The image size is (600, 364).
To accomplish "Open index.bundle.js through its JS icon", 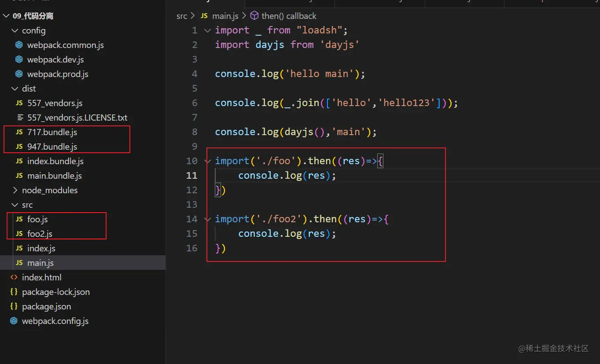I will (19, 161).
